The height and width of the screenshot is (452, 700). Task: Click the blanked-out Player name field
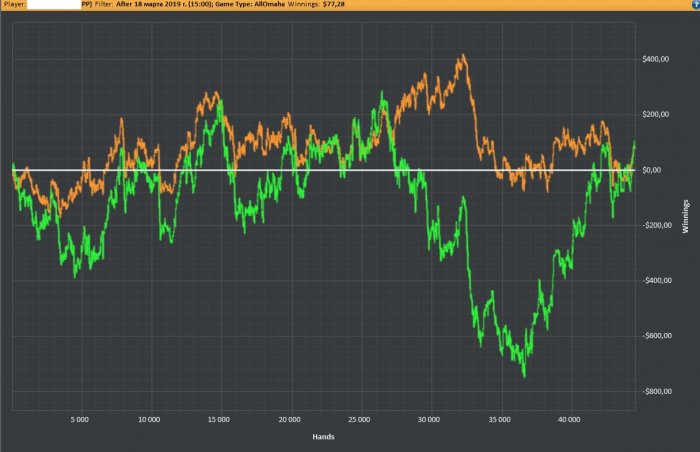[54, 4]
